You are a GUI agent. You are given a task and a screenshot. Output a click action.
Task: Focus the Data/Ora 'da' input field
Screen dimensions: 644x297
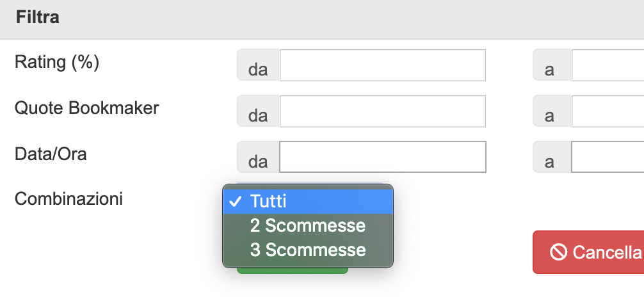383,157
